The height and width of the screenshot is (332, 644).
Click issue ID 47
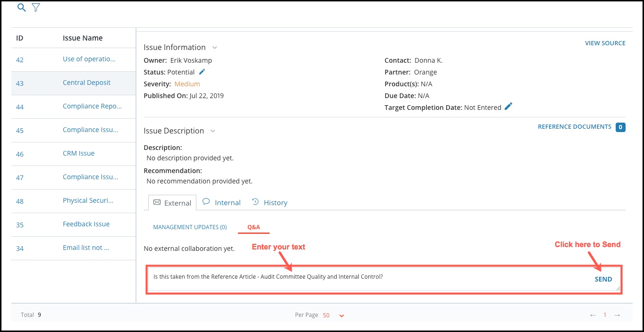(20, 178)
